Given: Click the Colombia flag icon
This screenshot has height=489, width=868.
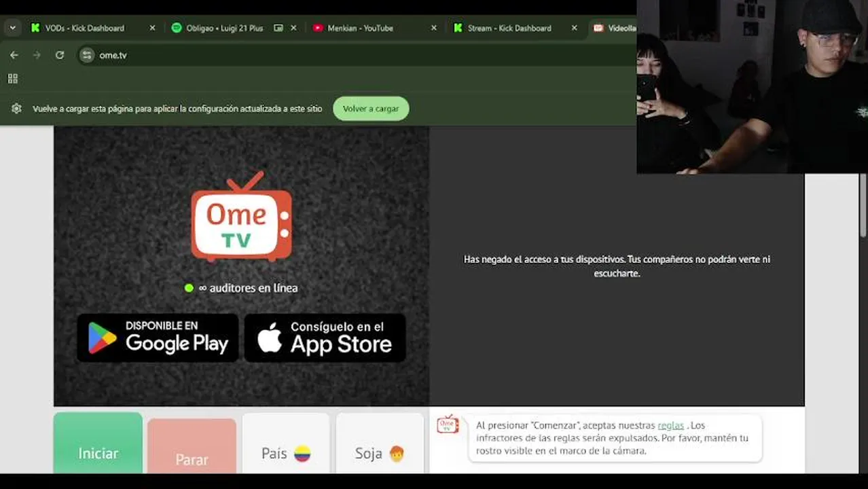Looking at the screenshot, I should (302, 454).
